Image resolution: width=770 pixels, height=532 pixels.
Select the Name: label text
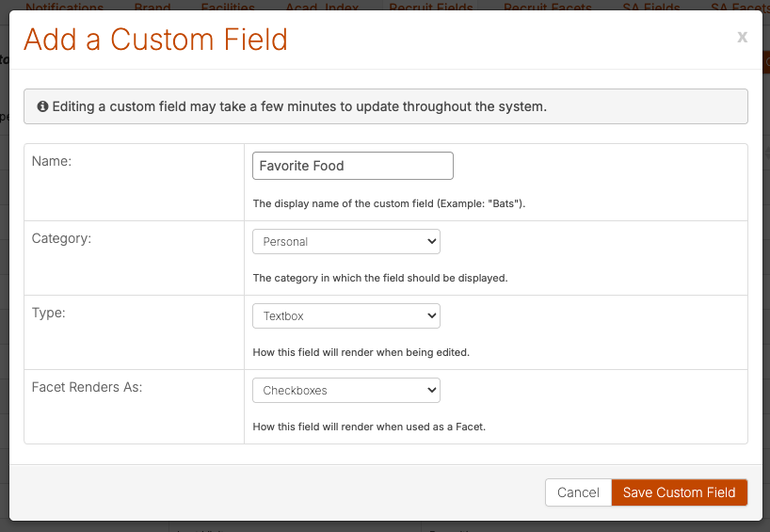click(52, 161)
